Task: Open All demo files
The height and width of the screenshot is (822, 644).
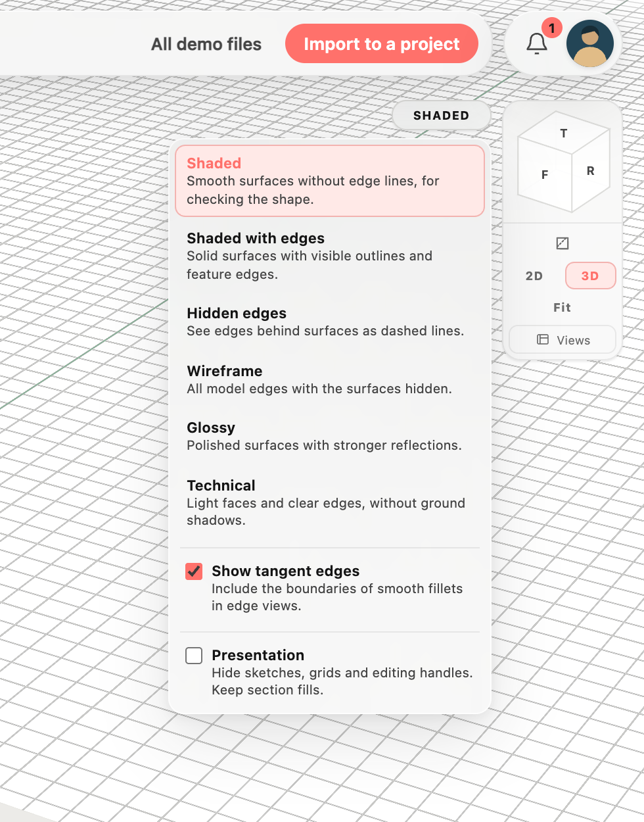Action: 206,44
